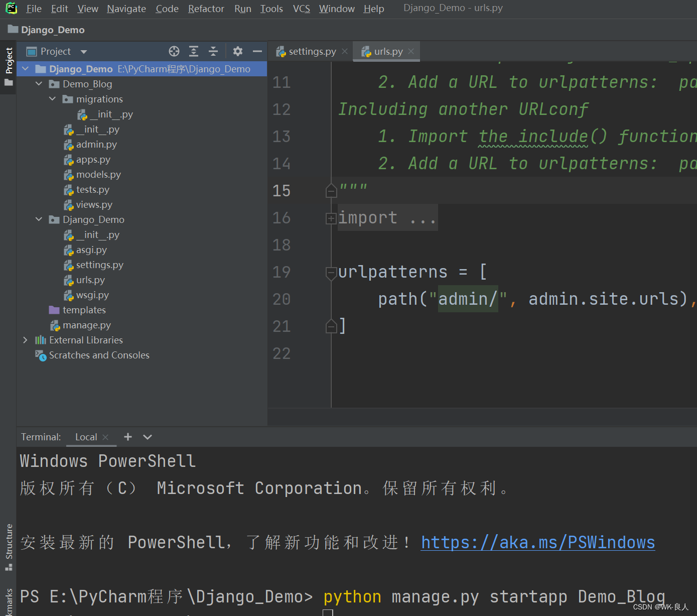Open the View menu
This screenshot has height=616, width=697.
tap(88, 9)
